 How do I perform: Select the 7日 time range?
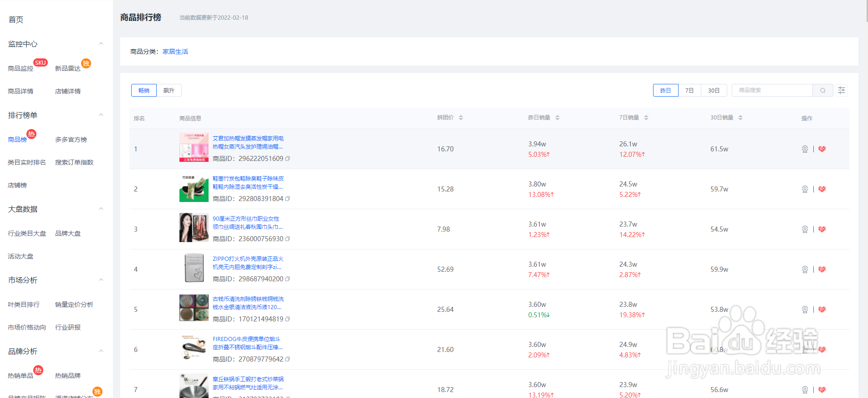pyautogui.click(x=689, y=90)
